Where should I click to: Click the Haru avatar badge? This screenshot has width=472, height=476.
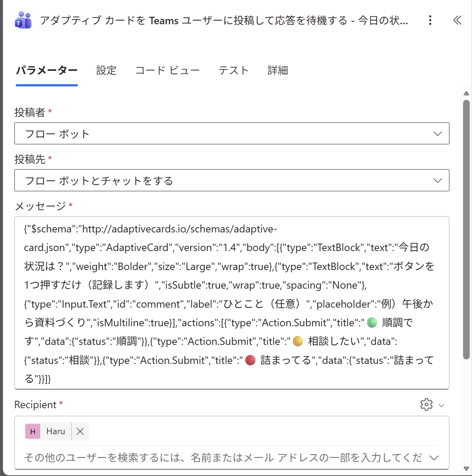[33, 431]
